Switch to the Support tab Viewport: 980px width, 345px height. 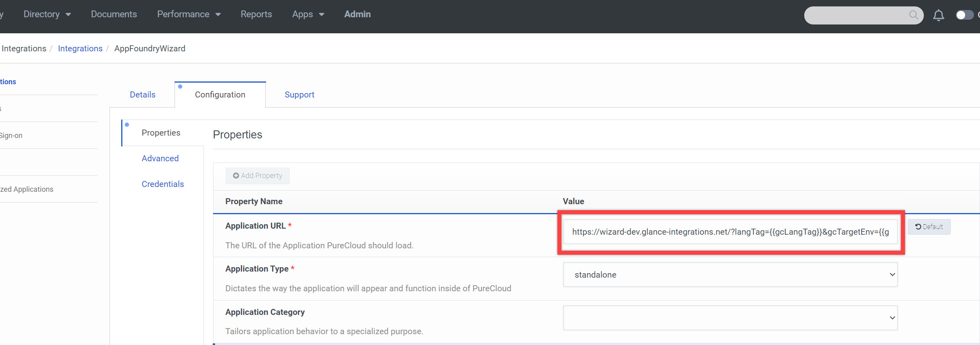[x=299, y=95]
